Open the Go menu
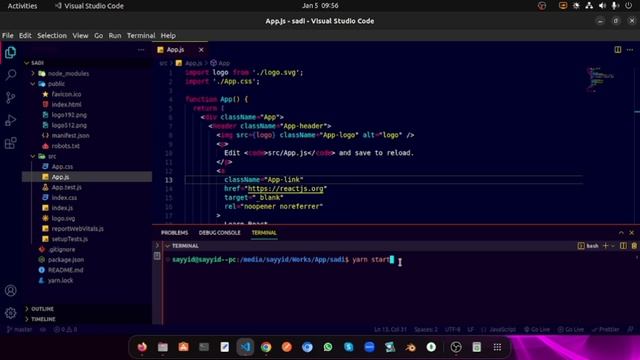The image size is (640, 360). pos(98,36)
